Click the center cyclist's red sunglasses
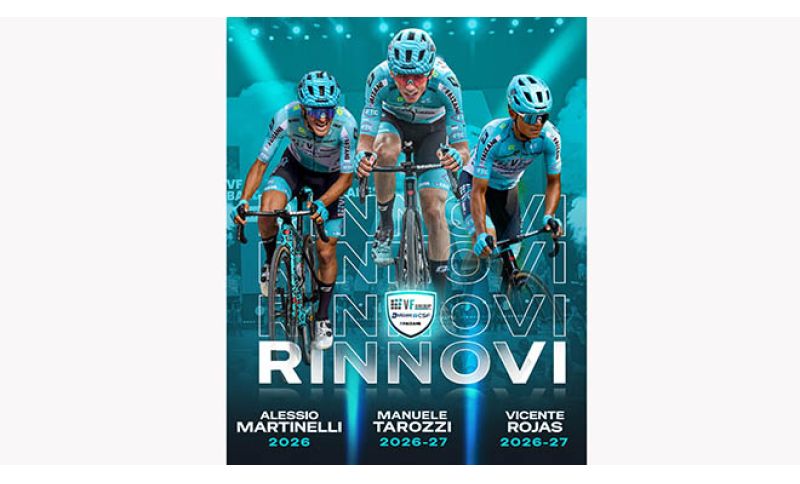This screenshot has width=800, height=484. coord(411,80)
